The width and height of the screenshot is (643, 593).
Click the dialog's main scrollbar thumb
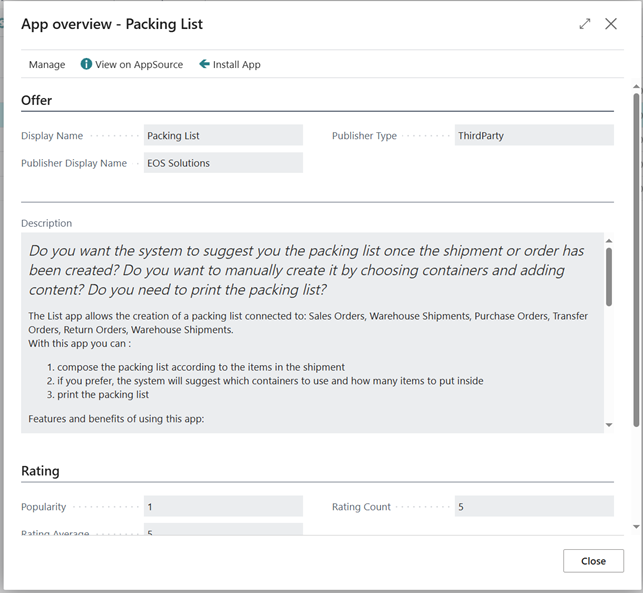[636, 260]
